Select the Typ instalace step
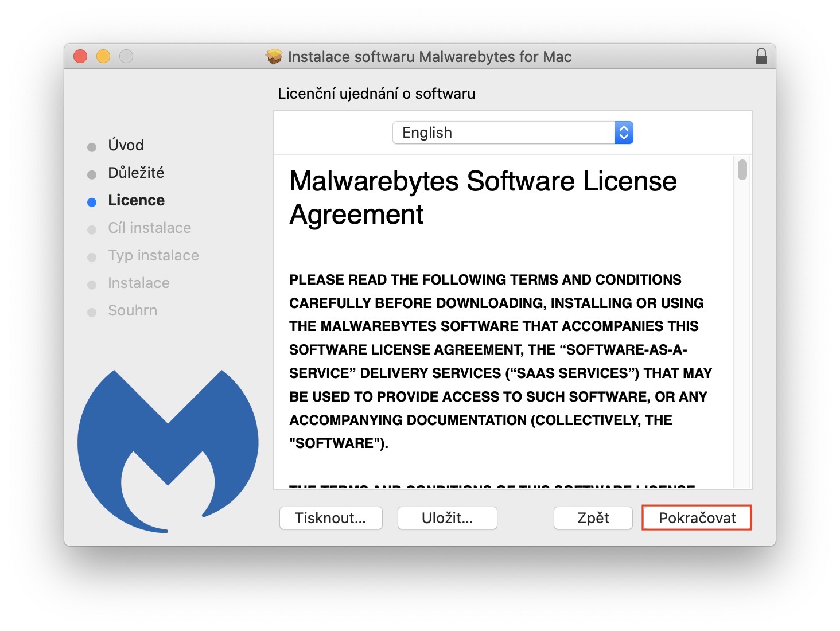 click(153, 255)
